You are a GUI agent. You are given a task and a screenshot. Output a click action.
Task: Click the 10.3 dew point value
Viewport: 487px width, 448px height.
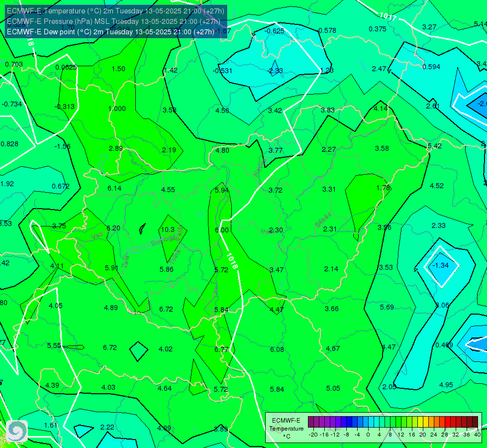[x=168, y=229]
